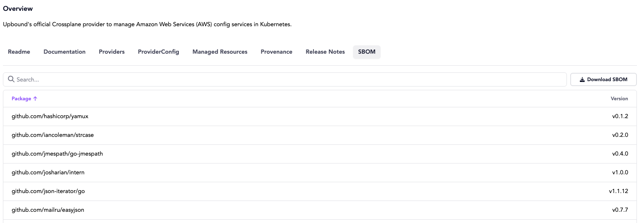Click the search magnifier icon
Viewport: 644px width, 223px height.
point(11,79)
